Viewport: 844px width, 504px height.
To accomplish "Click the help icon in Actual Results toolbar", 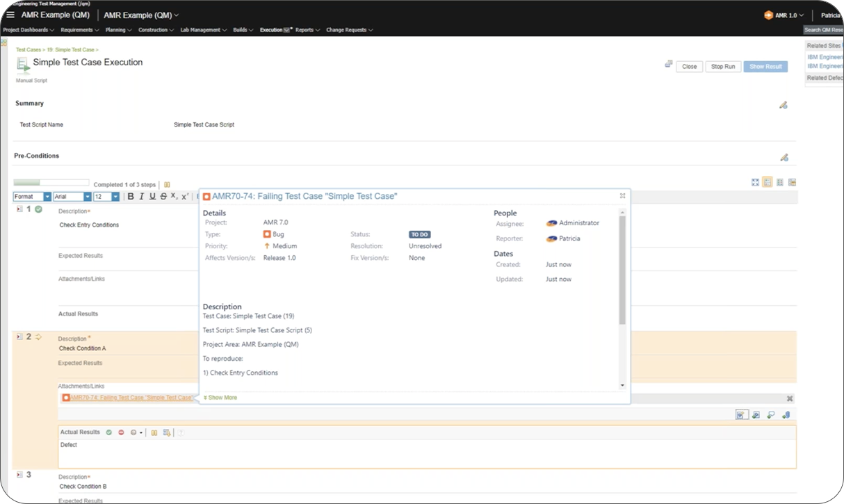I will pos(181,432).
